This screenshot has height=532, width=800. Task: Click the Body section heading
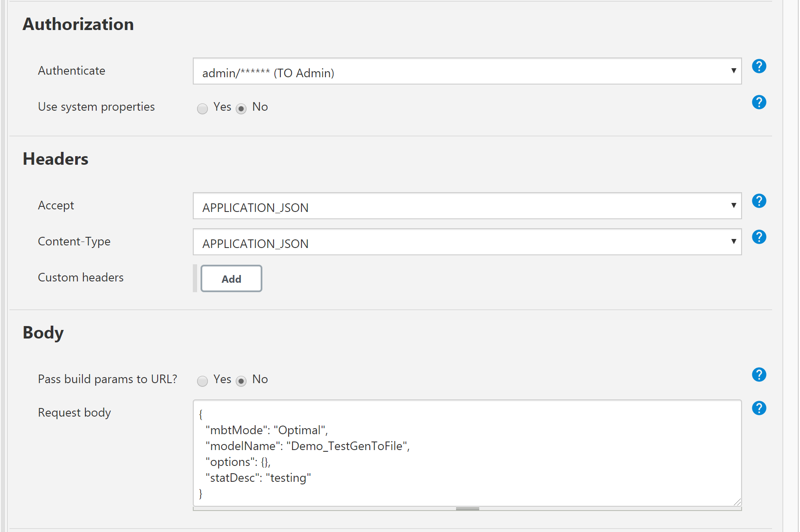(43, 333)
